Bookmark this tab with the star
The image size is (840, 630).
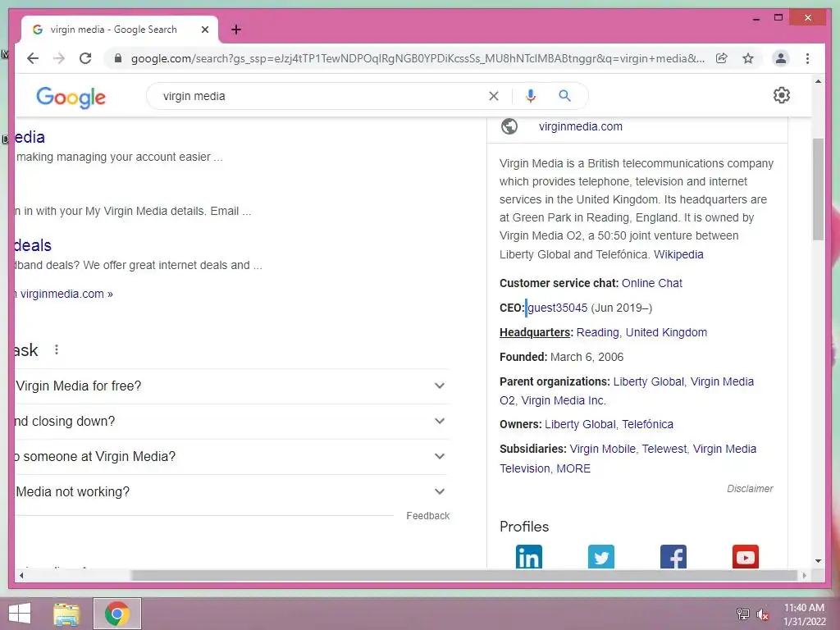click(x=748, y=58)
